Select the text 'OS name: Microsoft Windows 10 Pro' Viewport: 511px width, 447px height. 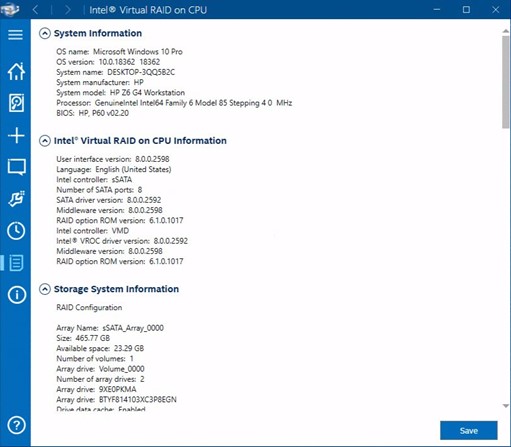click(119, 52)
